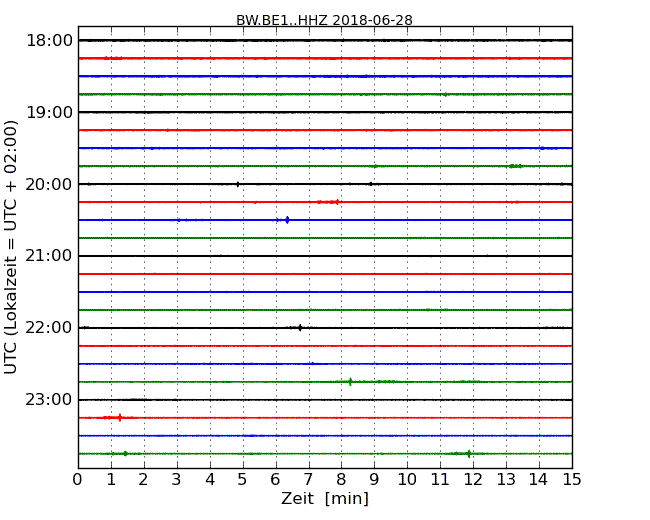This screenshot has height=520, width=650.
Task: Click the black spike near minute 5 on the 20:00 trace
Action: pyautogui.click(x=238, y=184)
